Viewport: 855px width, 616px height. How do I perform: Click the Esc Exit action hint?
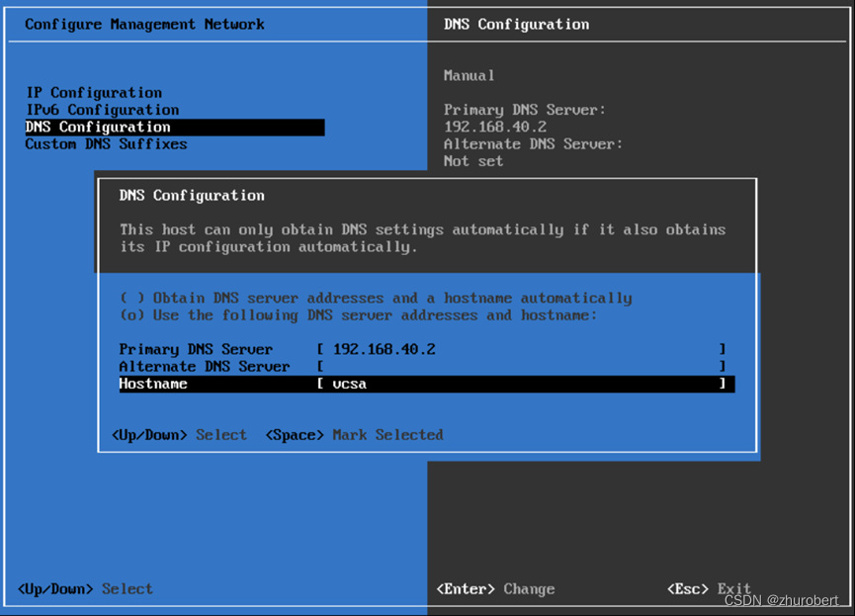707,588
